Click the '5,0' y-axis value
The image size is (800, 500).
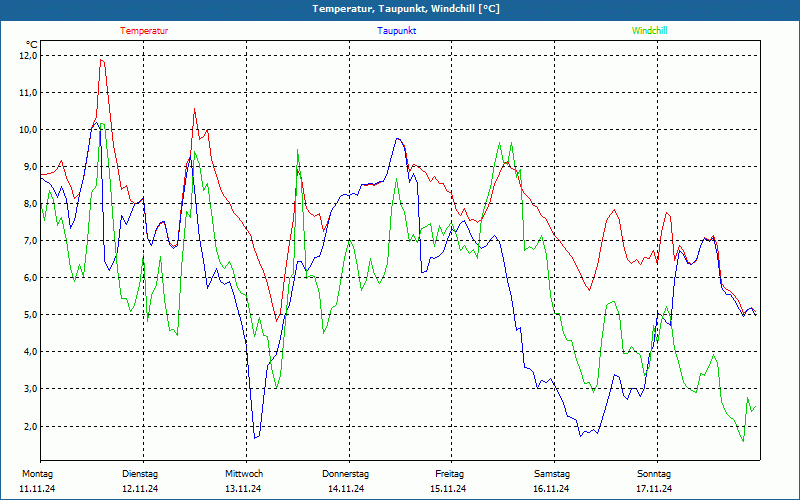click(x=30, y=315)
